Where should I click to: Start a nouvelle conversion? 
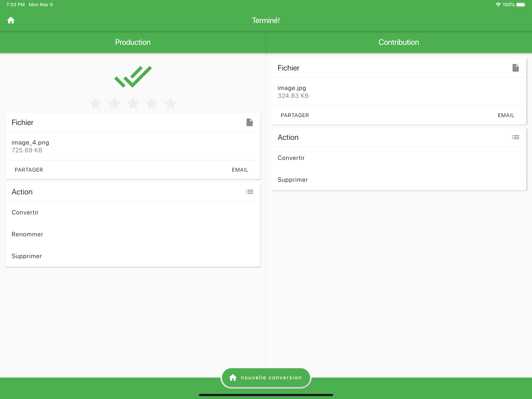(266, 378)
